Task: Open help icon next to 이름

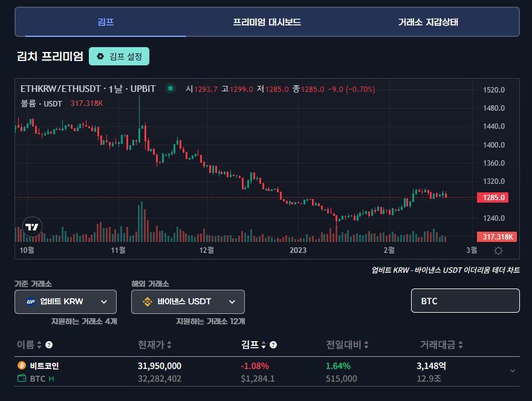Action: tap(49, 345)
